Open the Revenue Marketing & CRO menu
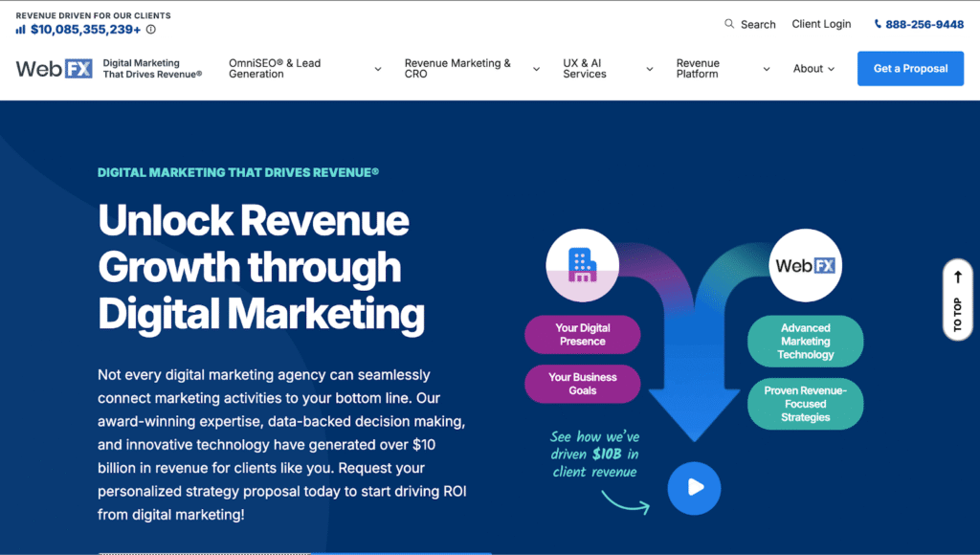This screenshot has width=980, height=555. [457, 68]
